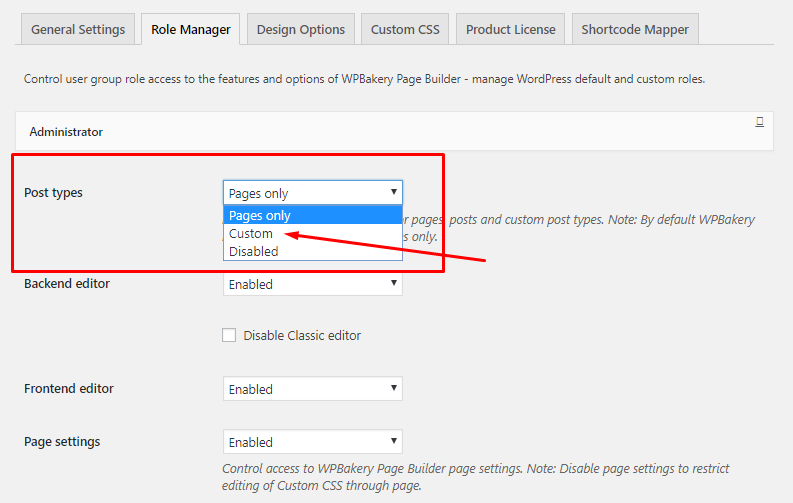793x503 pixels.
Task: Click the Post types dropdown box
Action: (x=312, y=193)
